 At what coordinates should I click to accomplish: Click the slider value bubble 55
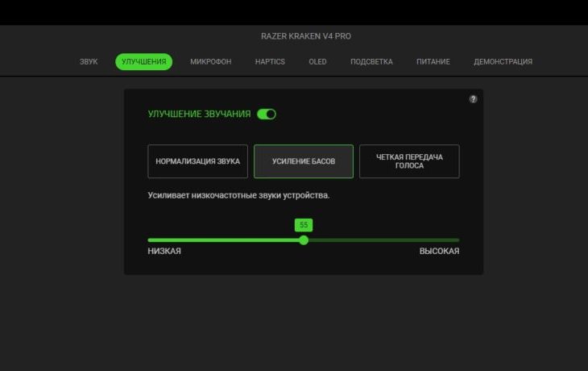pyautogui.click(x=304, y=225)
